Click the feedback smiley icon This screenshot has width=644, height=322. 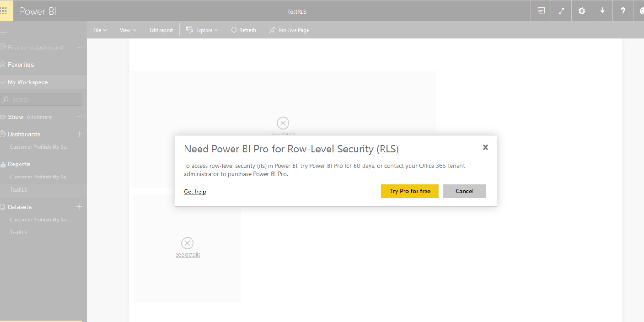(641, 11)
